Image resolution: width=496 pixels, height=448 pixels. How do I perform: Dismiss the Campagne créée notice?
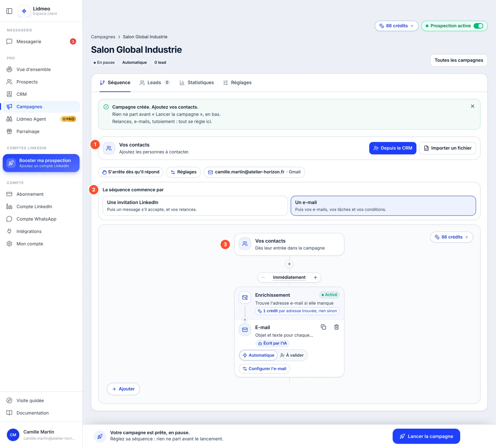tap(472, 106)
